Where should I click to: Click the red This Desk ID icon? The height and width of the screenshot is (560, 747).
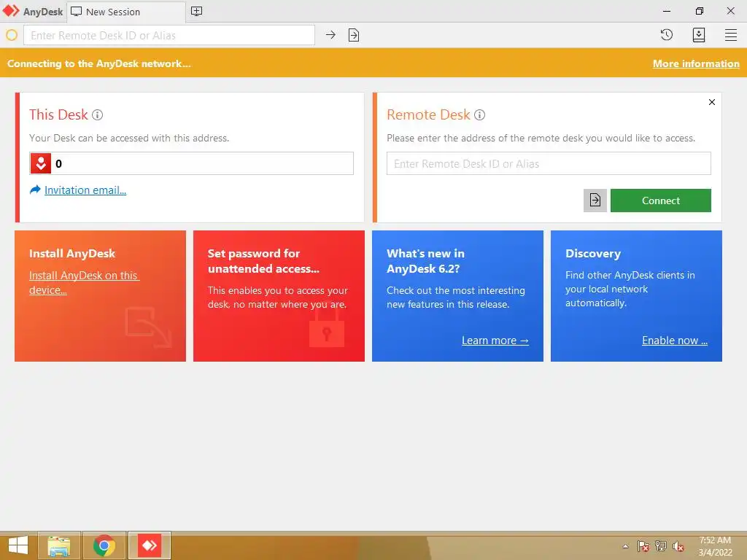41,164
